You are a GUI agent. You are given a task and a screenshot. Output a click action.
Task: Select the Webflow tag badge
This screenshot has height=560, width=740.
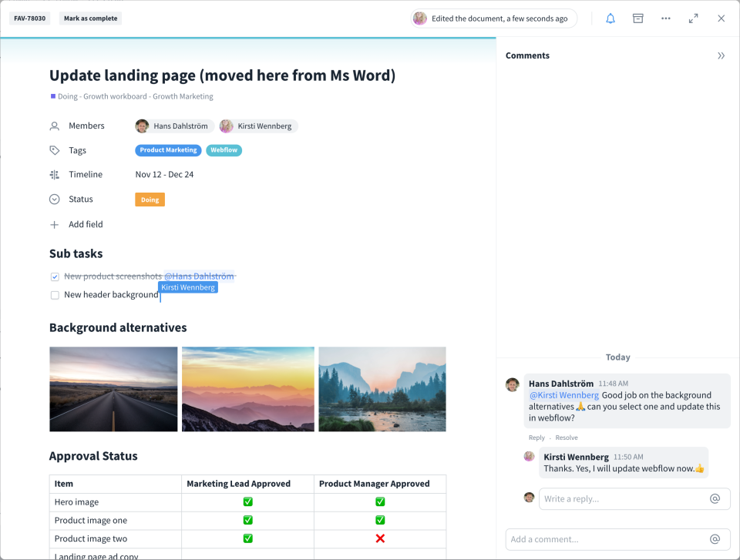(x=224, y=149)
